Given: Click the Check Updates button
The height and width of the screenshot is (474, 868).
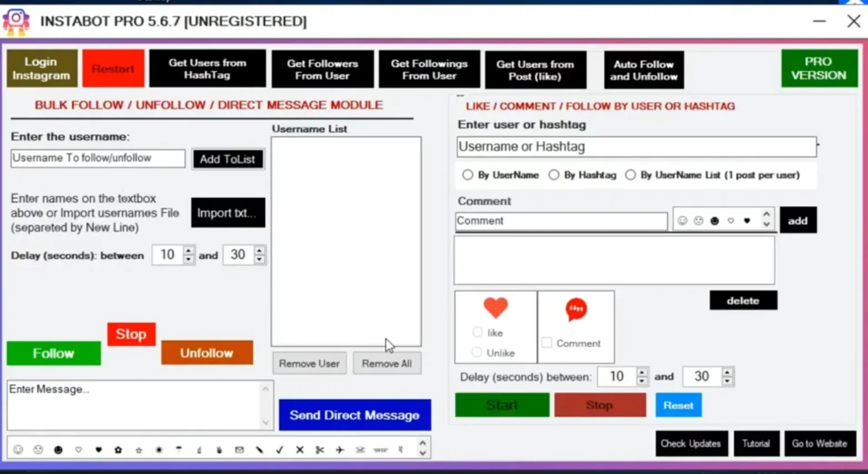Looking at the screenshot, I should [x=691, y=443].
